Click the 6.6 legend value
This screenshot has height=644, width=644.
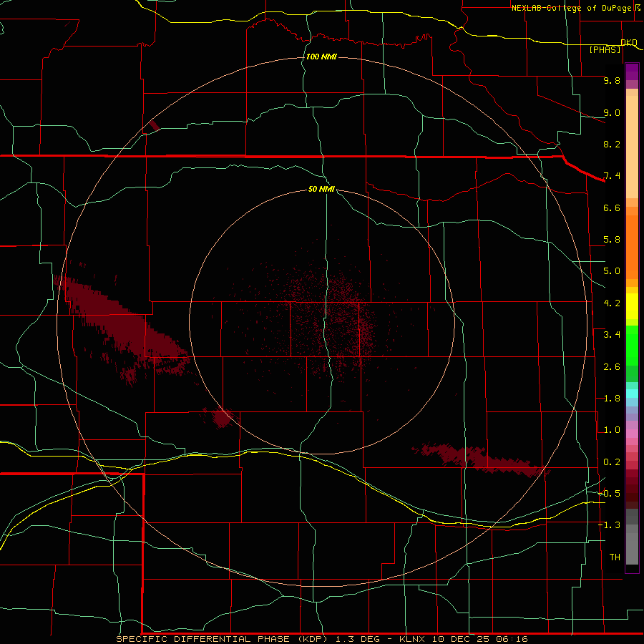612,208
